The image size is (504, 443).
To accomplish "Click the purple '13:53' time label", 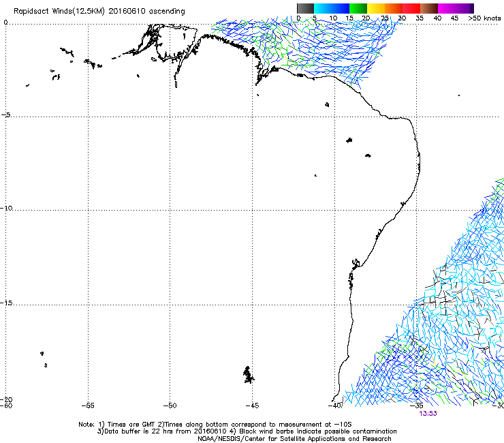I will [428, 414].
